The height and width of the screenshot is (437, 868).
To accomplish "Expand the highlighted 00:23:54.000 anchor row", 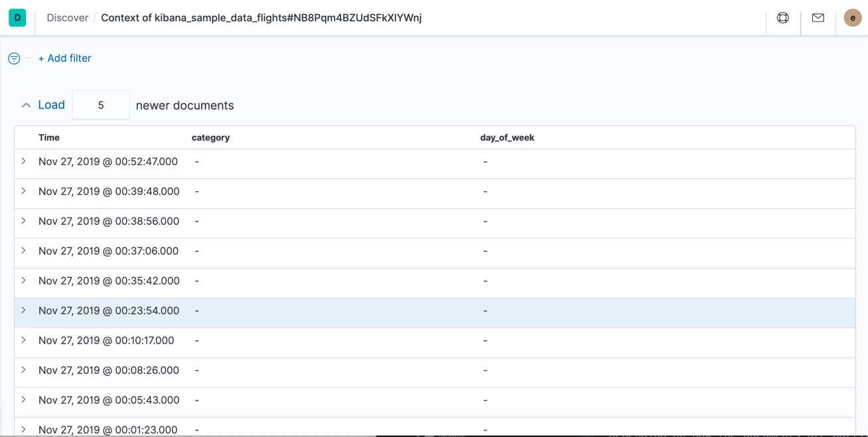I will point(24,310).
